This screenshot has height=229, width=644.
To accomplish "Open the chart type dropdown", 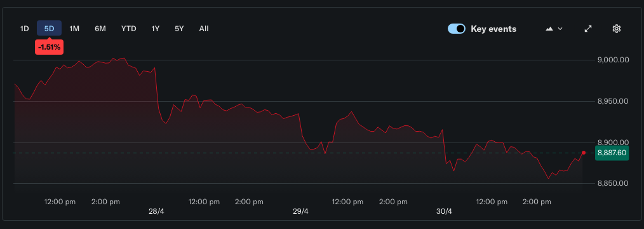I will click(554, 29).
